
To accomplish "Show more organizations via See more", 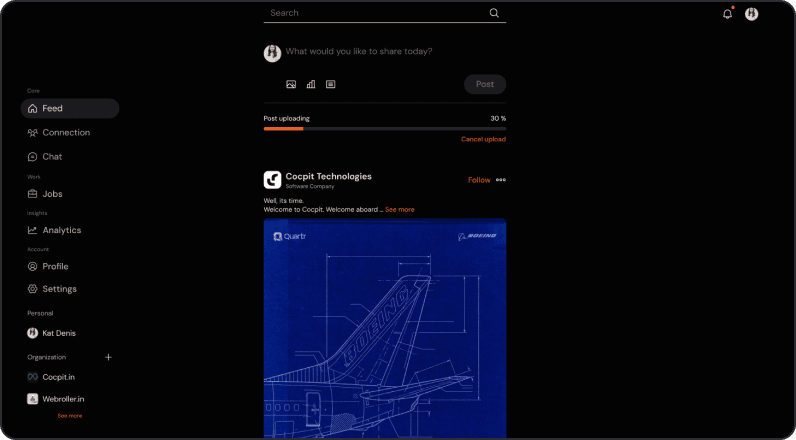I will click(70, 416).
